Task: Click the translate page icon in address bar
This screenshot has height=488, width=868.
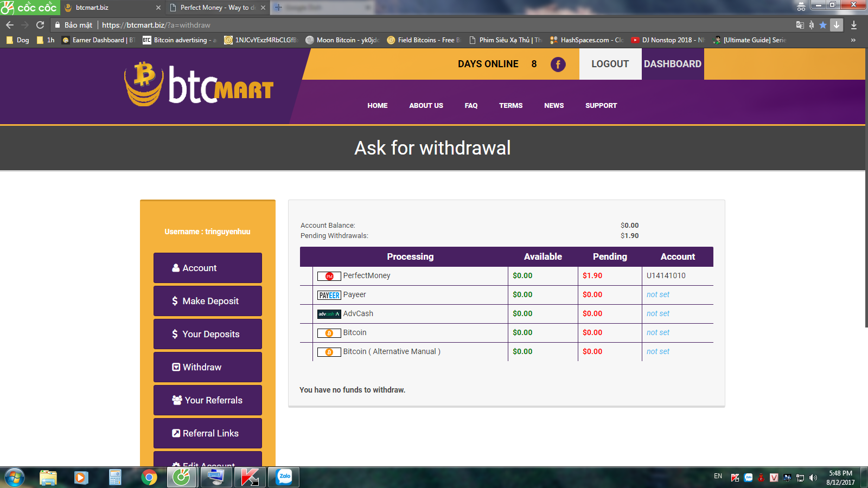Action: 800,25
